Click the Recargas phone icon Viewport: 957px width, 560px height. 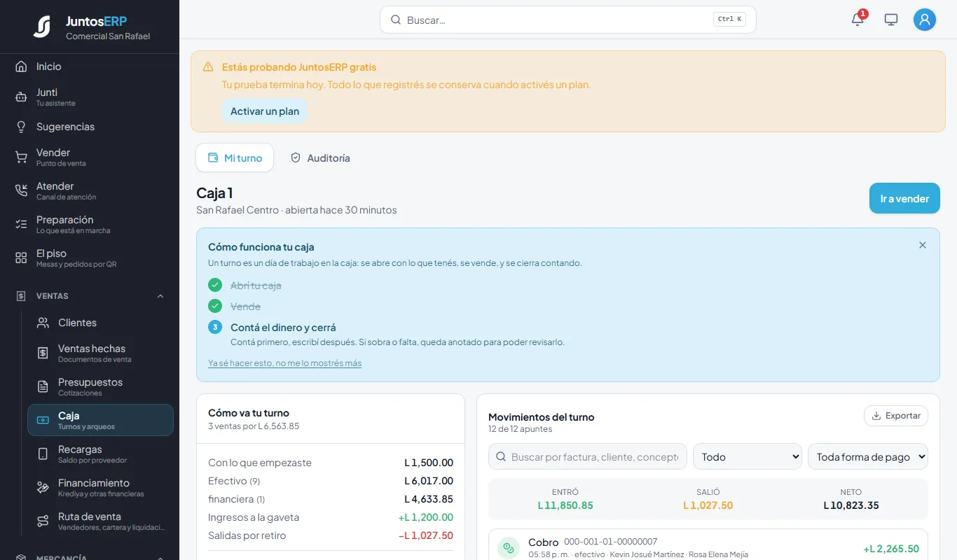point(43,454)
